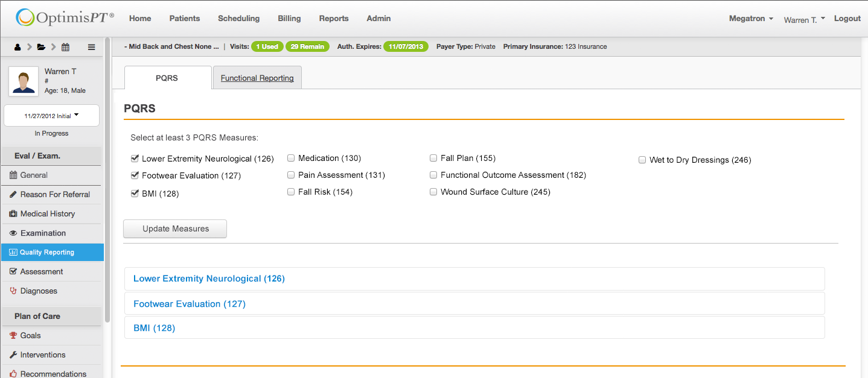The height and width of the screenshot is (378, 868).
Task: Click the sidebar vertical scrollbar
Action: pyautogui.click(x=107, y=181)
